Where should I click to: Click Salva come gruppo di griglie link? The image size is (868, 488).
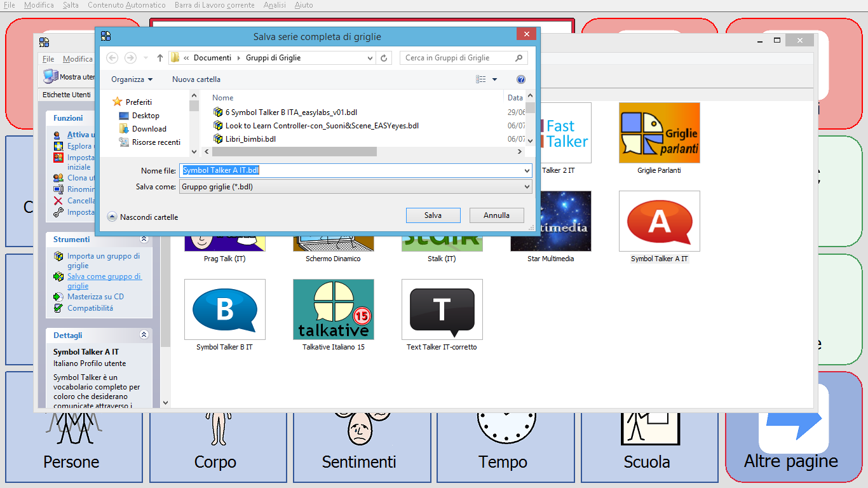(x=104, y=281)
